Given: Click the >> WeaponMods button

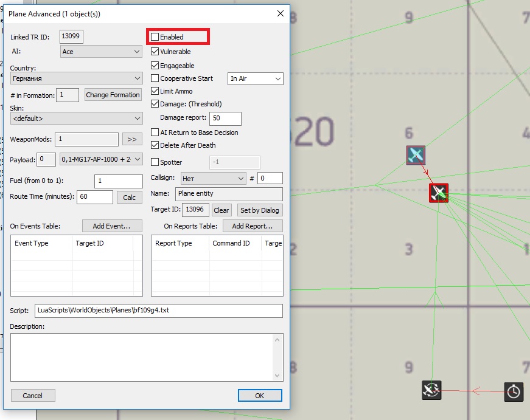Looking at the screenshot, I should click(132, 139).
